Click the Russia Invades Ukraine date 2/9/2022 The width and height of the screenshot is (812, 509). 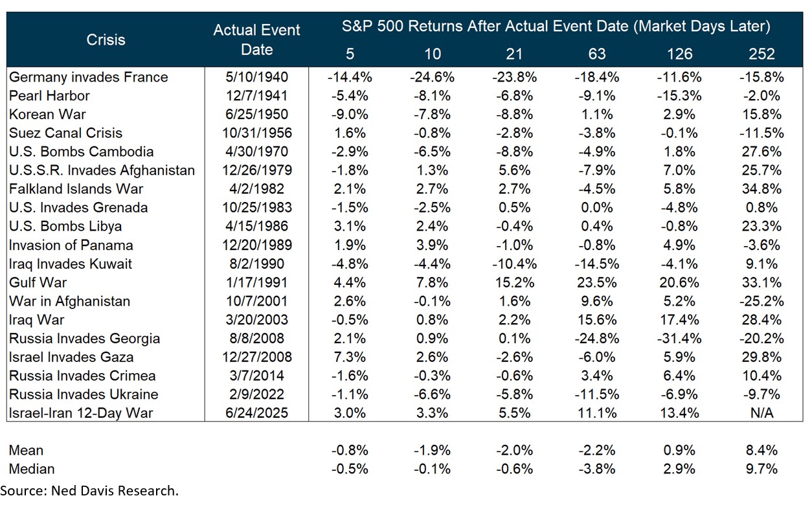point(257,394)
